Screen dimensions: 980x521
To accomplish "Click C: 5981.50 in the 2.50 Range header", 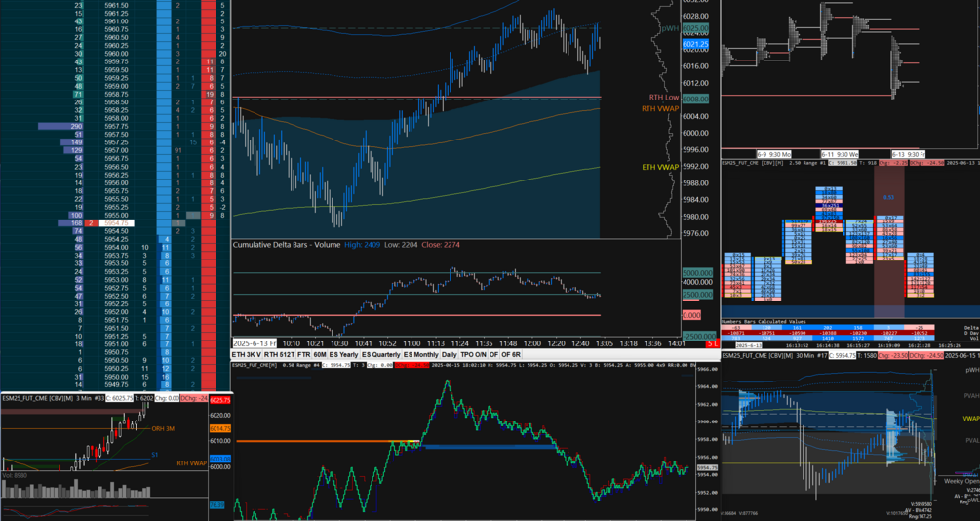I will pyautogui.click(x=842, y=163).
